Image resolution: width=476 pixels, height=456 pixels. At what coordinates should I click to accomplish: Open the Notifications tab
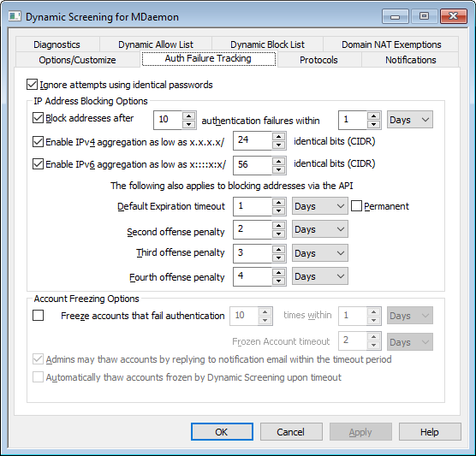410,60
